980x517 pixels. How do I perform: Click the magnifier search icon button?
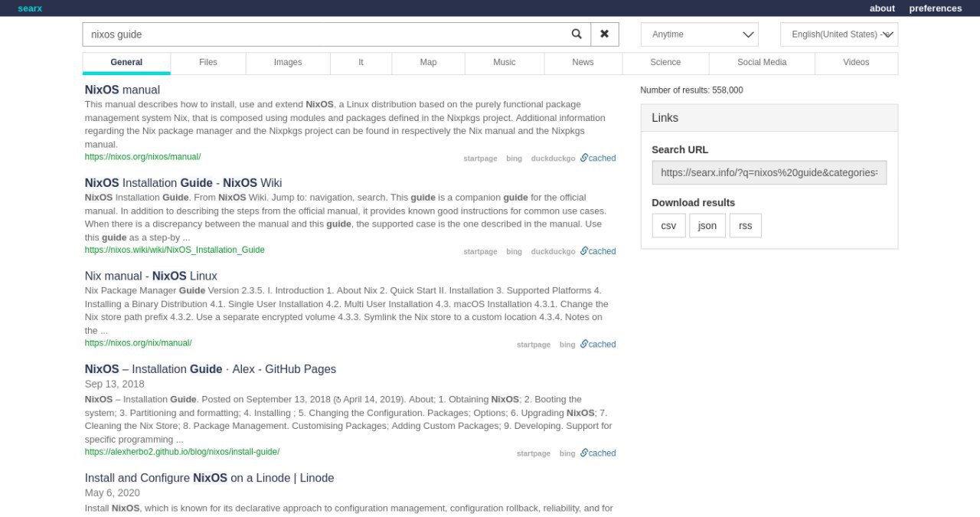click(577, 34)
